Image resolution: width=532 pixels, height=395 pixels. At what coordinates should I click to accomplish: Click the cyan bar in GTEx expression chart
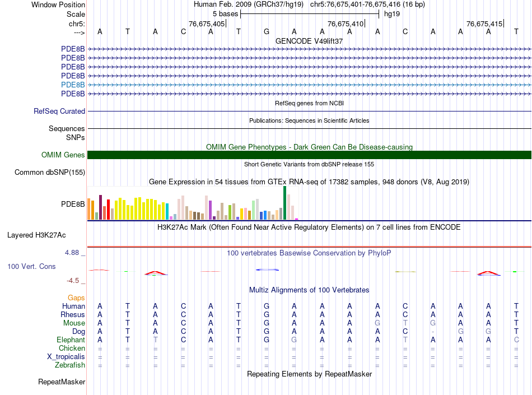[x=167, y=211]
